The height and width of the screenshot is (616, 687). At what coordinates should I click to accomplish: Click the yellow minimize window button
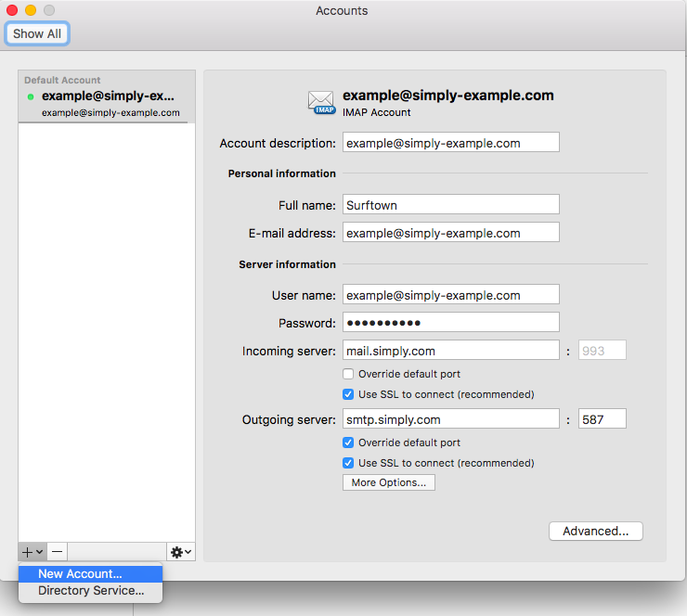pos(31,10)
